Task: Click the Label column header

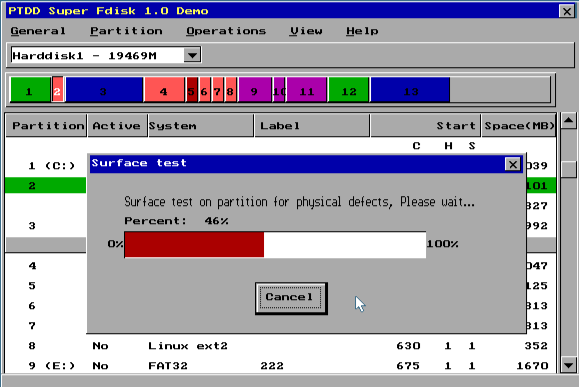Action: [312, 126]
